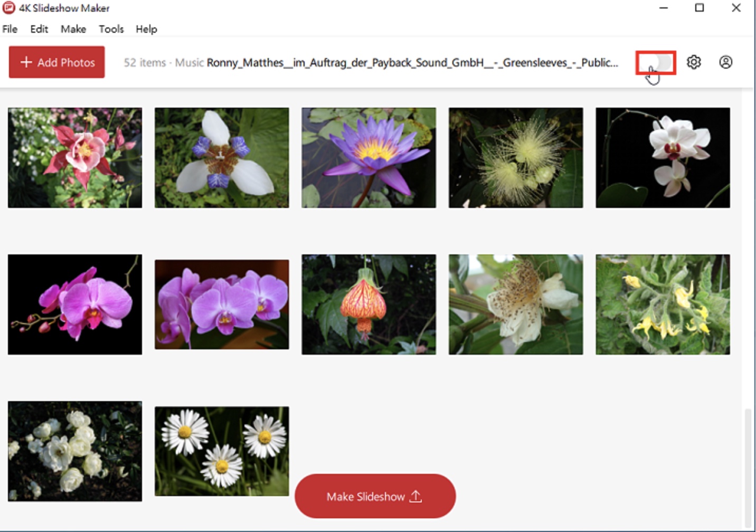The height and width of the screenshot is (532, 756).
Task: Select the purple water lily photo
Action: point(369,158)
